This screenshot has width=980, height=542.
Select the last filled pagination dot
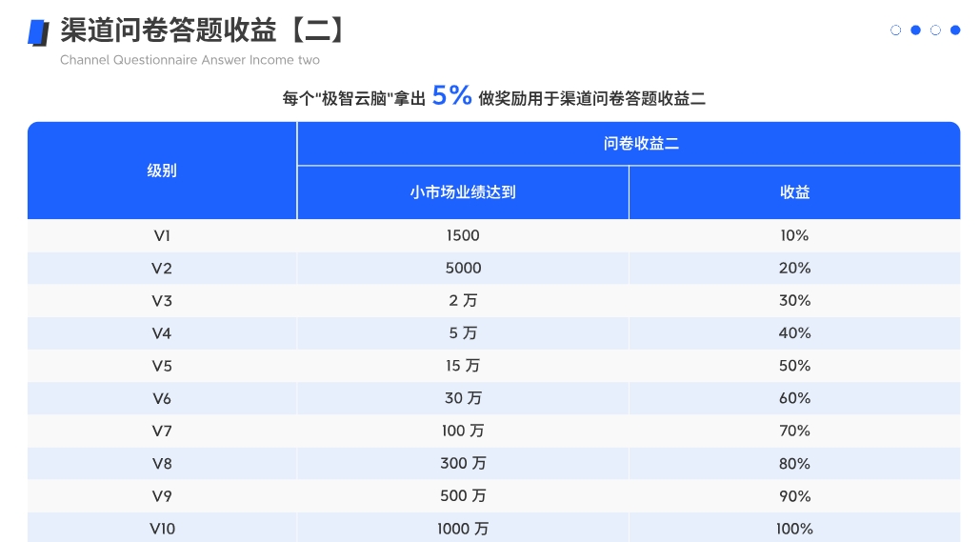point(955,30)
